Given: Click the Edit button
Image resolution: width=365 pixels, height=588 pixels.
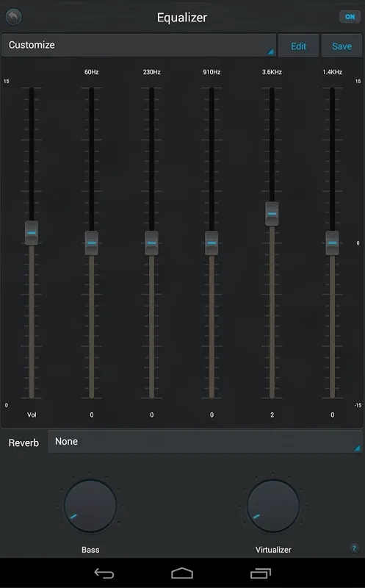Looking at the screenshot, I should pos(298,46).
